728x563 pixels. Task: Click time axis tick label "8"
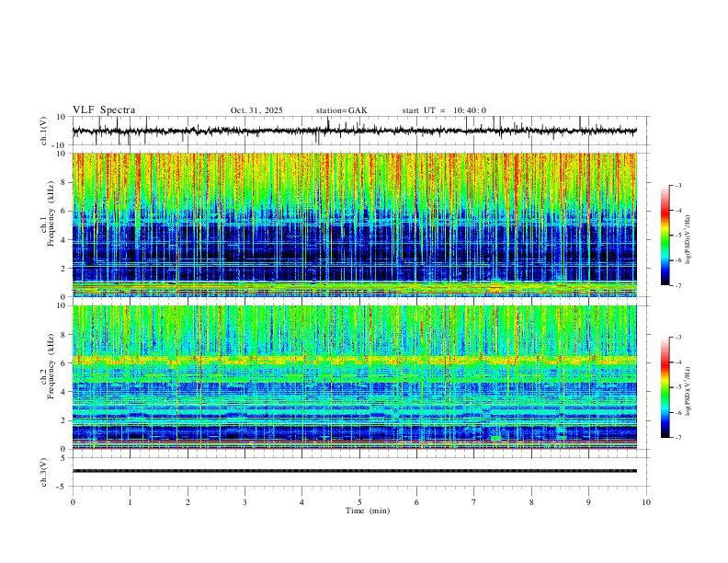[531, 502]
